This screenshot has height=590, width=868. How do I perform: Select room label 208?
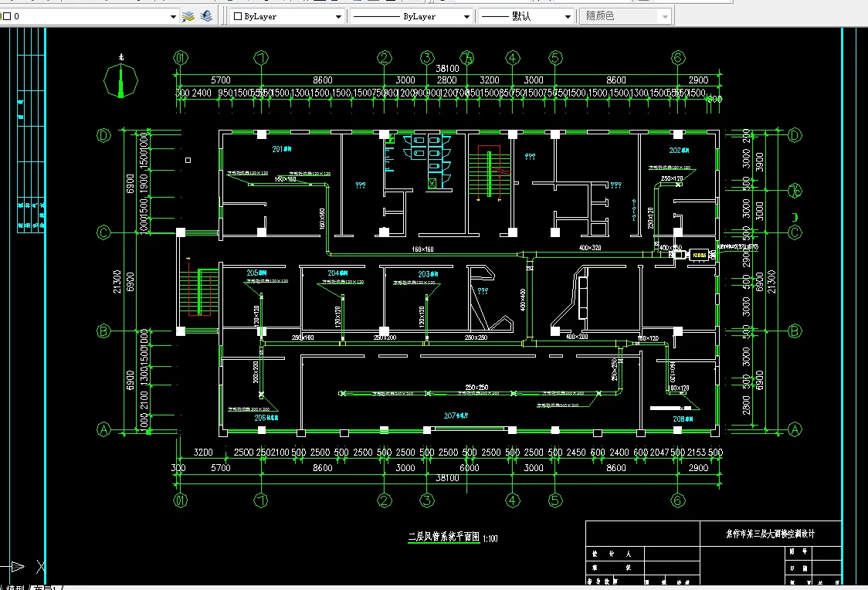(x=683, y=419)
